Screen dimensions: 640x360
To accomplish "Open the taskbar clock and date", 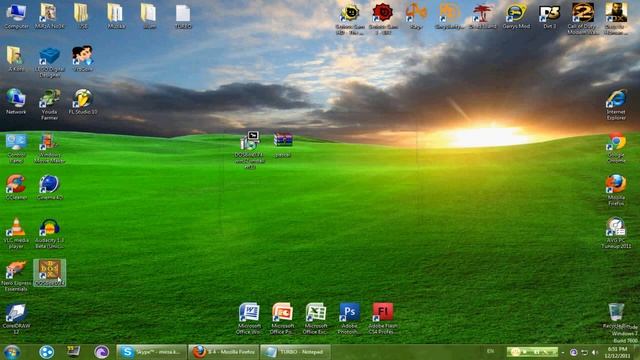I will 618,352.
